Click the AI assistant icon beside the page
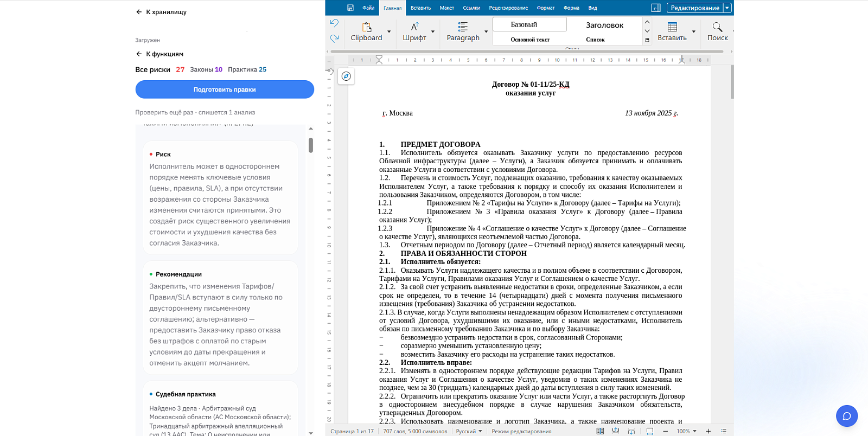 tap(346, 76)
